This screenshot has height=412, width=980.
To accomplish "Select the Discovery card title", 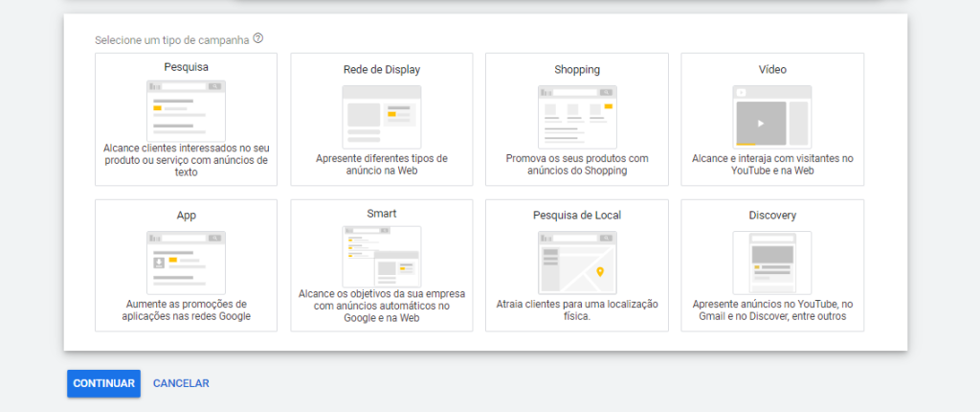I will click(772, 216).
